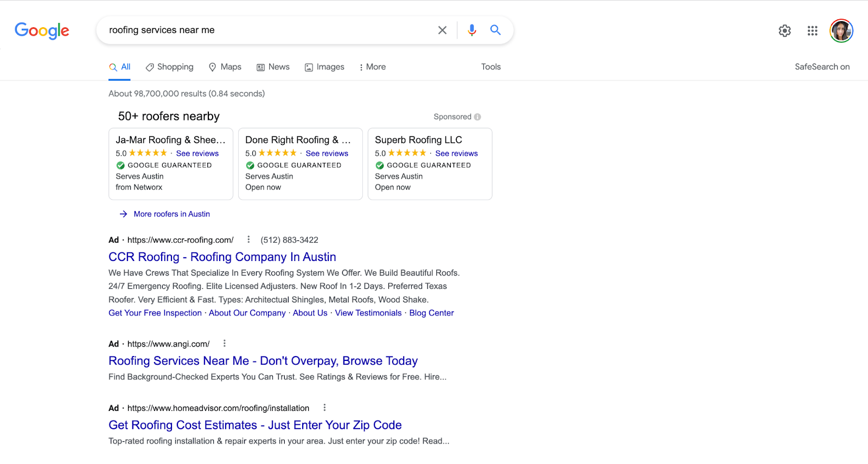
Task: Open ad options dots next to angi.com
Action: point(225,344)
